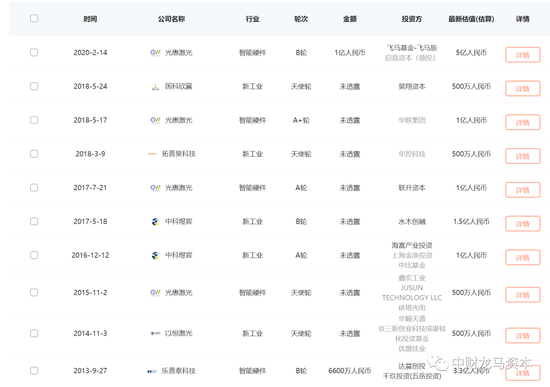Viewport: 550px width, 387px height.
Task: Show 详情 for the 2018-3-9 round
Action: point(523,156)
